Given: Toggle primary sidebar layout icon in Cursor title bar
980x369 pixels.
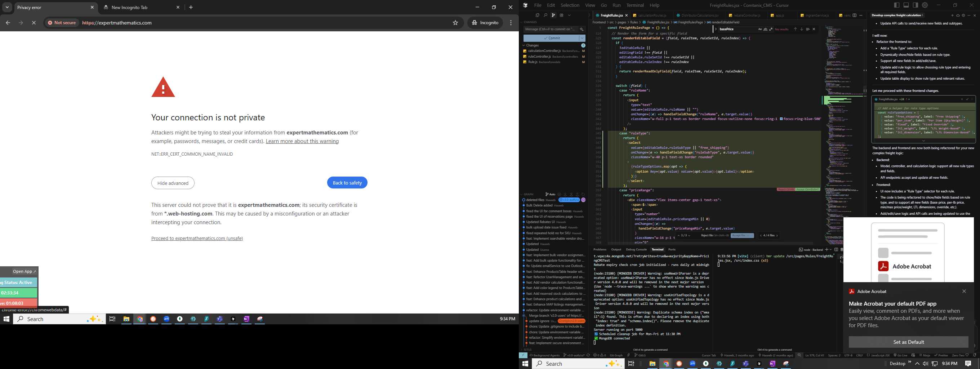Looking at the screenshot, I should point(897,5).
